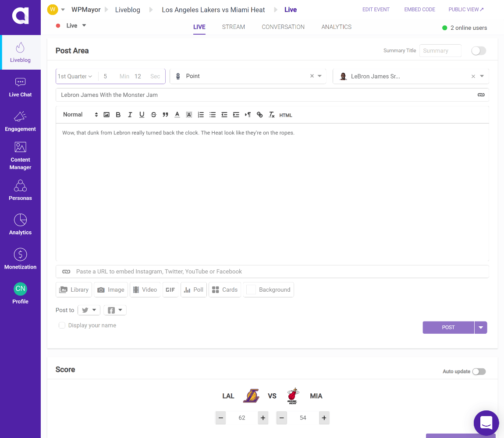Insert image via editor toolbar icon
The width and height of the screenshot is (504, 438).
[x=106, y=115]
